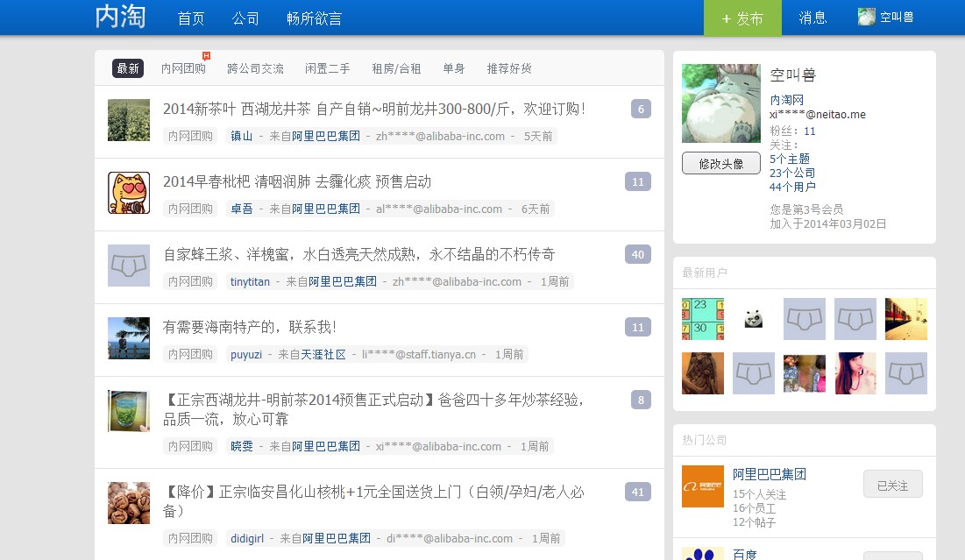This screenshot has height=560, width=965.
Task: Click reply count badge 40
Action: (x=637, y=254)
